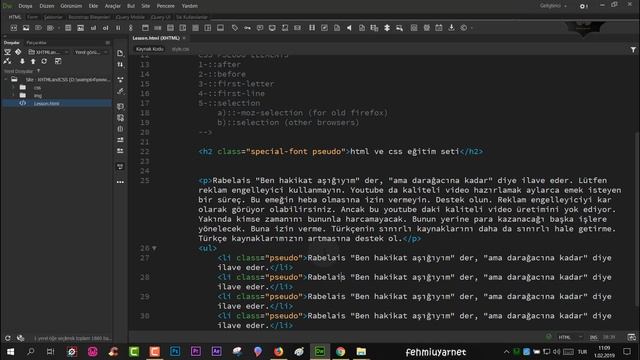Screen dimensions: 640x360
Task: Expand the img folder
Action: (x=13, y=95)
